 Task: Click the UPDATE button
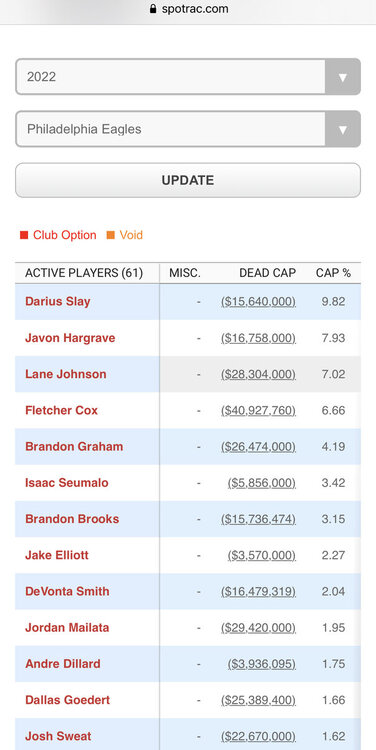(188, 180)
